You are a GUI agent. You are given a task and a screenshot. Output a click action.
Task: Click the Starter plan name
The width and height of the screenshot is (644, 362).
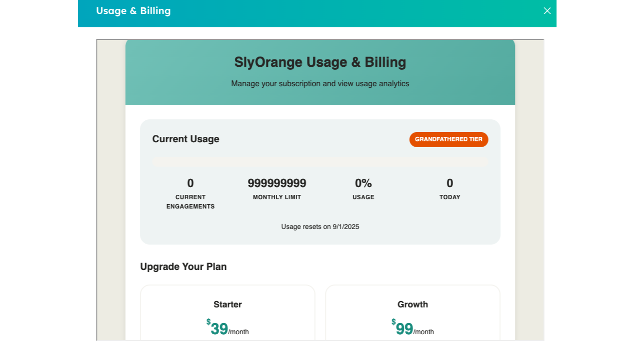coord(227,305)
